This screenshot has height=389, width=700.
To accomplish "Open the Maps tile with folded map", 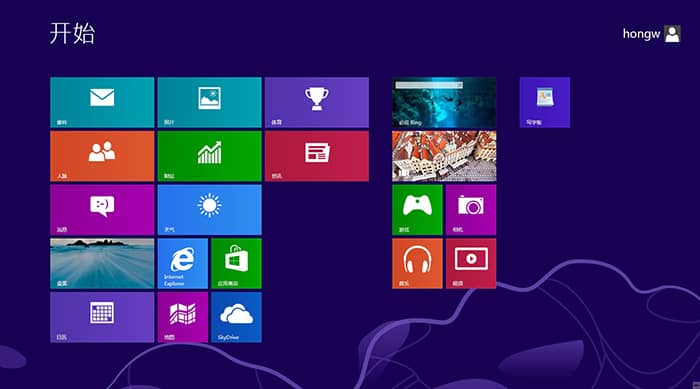I will tap(183, 317).
